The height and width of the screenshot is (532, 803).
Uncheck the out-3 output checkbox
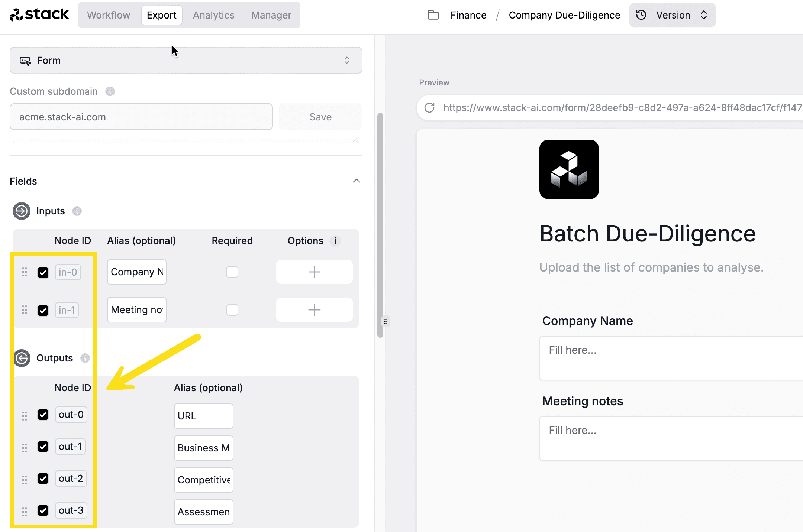(43, 510)
